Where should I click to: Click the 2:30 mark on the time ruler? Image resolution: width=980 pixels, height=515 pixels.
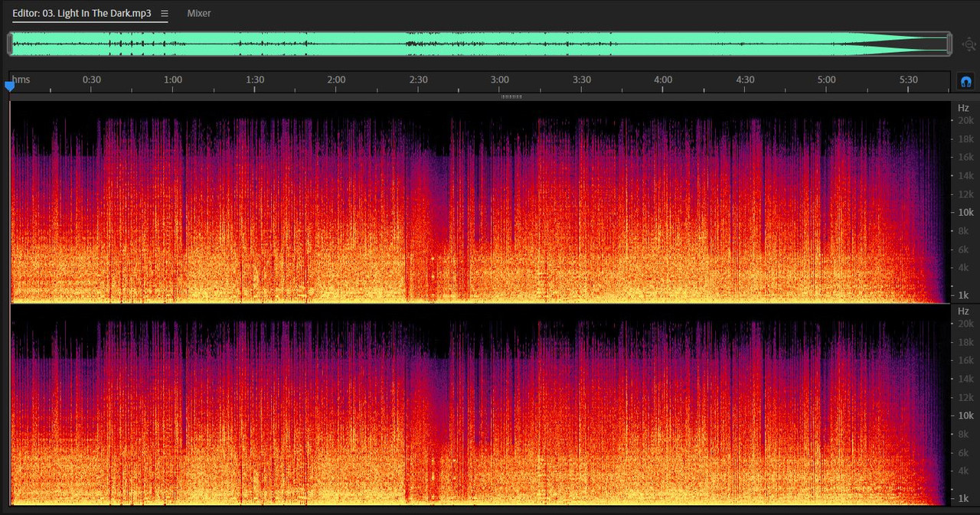[418, 80]
